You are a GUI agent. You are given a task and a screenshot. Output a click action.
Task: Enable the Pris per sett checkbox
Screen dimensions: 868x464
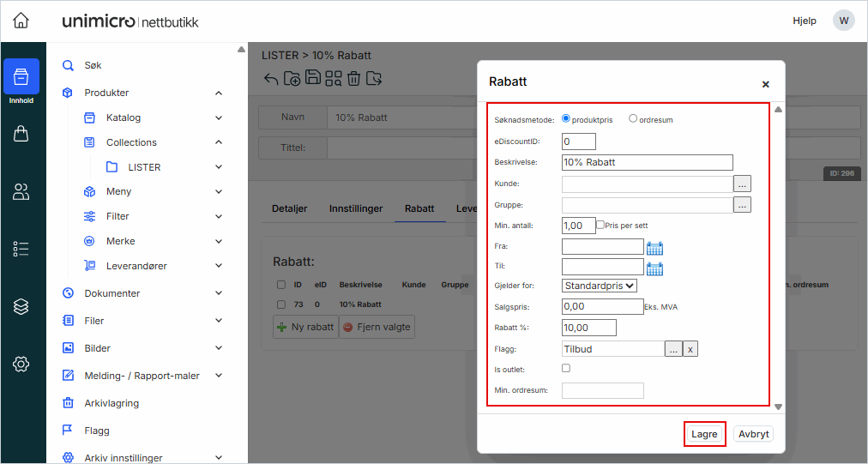600,225
